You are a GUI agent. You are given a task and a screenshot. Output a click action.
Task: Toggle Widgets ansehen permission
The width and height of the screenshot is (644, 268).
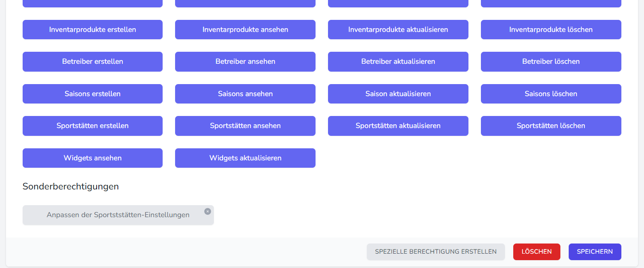(x=92, y=158)
